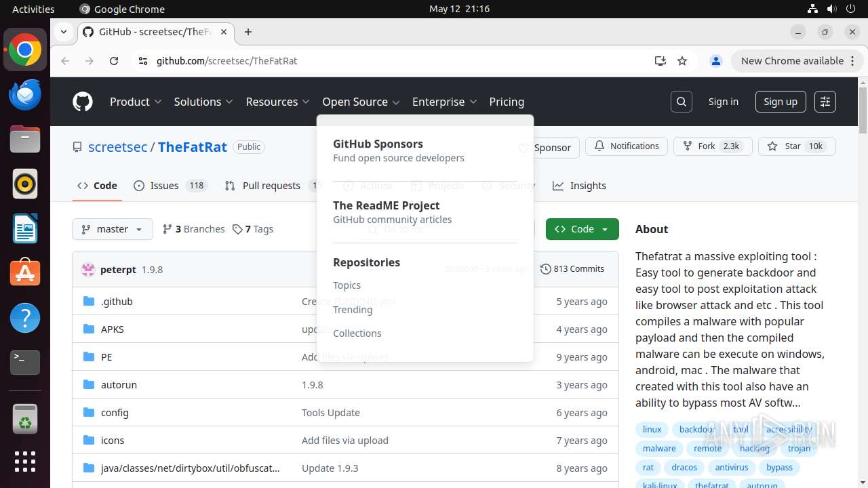
Task: Open the Chrome profile avatar icon
Action: point(716,61)
